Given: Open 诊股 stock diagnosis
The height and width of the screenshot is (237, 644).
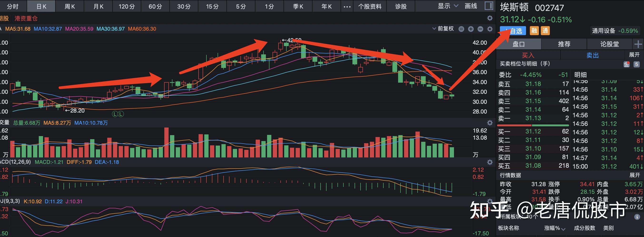Looking at the screenshot, I should point(401,6).
